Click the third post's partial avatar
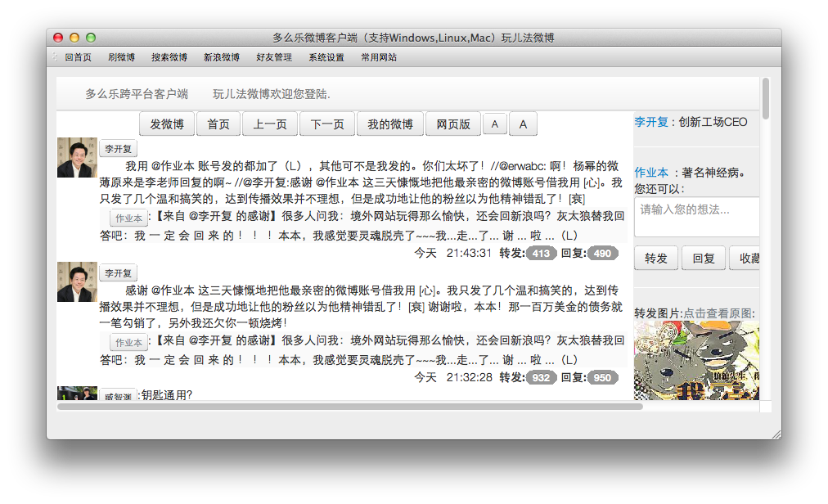 tap(77, 393)
